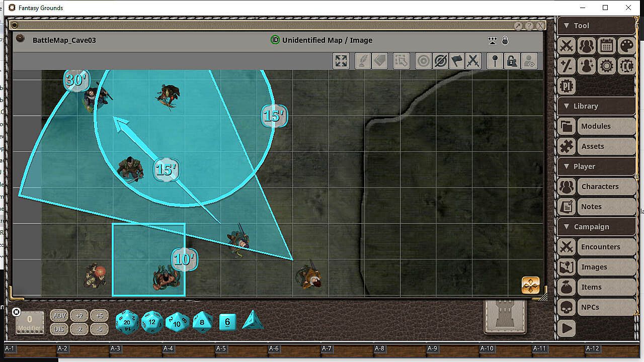
Task: Toggle the DIS disadvantage modifier
Action: tap(59, 329)
